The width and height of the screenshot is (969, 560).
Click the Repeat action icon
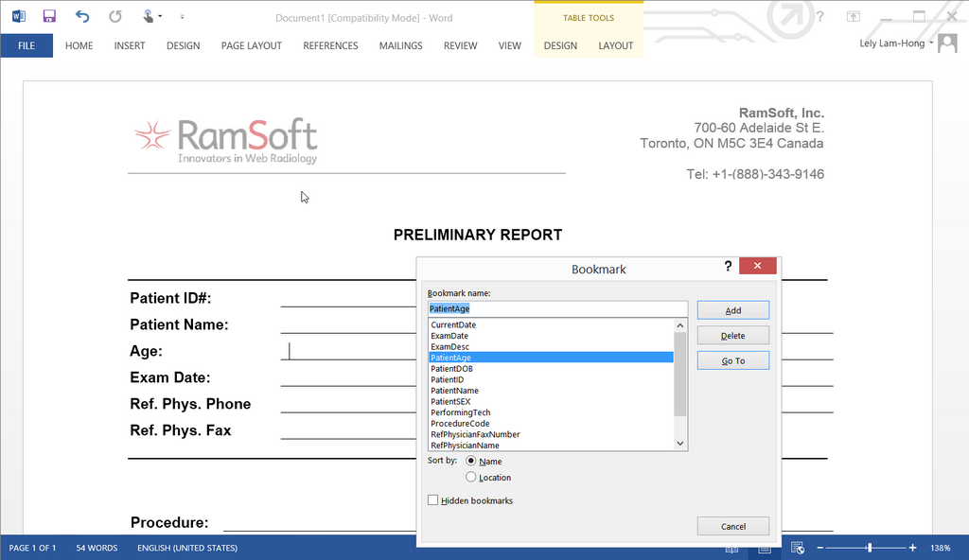(115, 16)
